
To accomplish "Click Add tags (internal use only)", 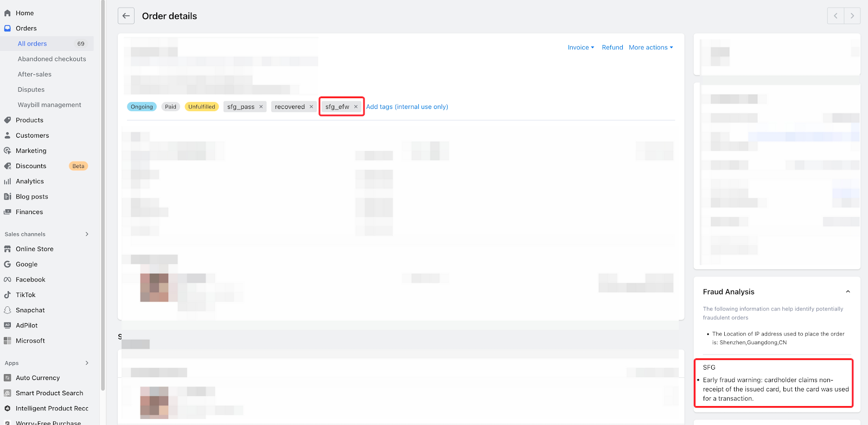I will tap(407, 107).
